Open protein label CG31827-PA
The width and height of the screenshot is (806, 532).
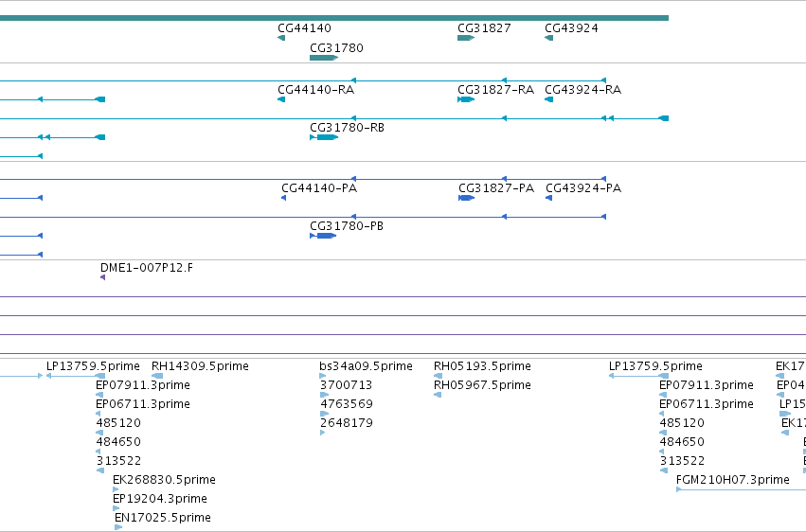[496, 188]
